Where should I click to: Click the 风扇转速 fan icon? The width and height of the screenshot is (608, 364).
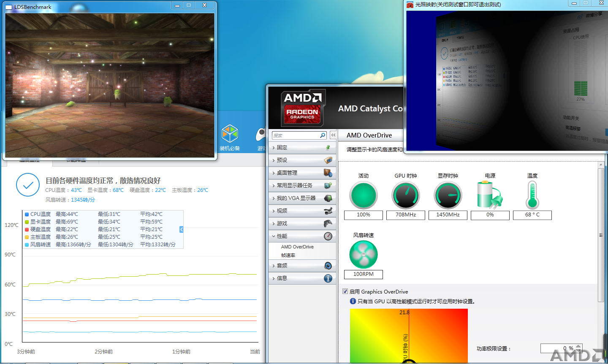point(364,255)
